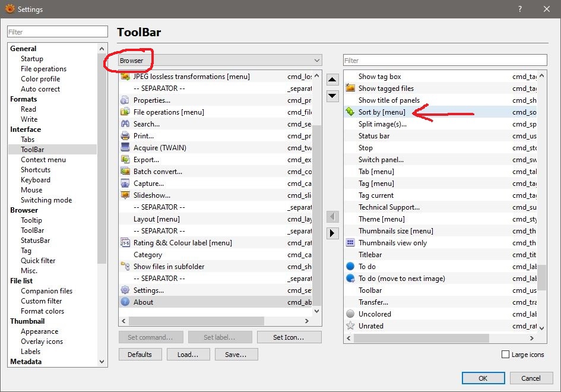The image size is (561, 392).
Task: Select the Acquire (TWAIN) scanner icon
Action: click(125, 147)
